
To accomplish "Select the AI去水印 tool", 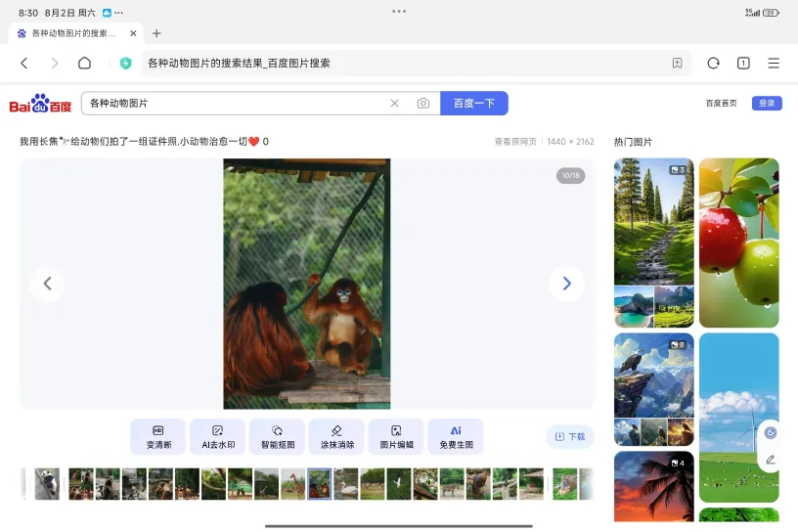I will (218, 436).
